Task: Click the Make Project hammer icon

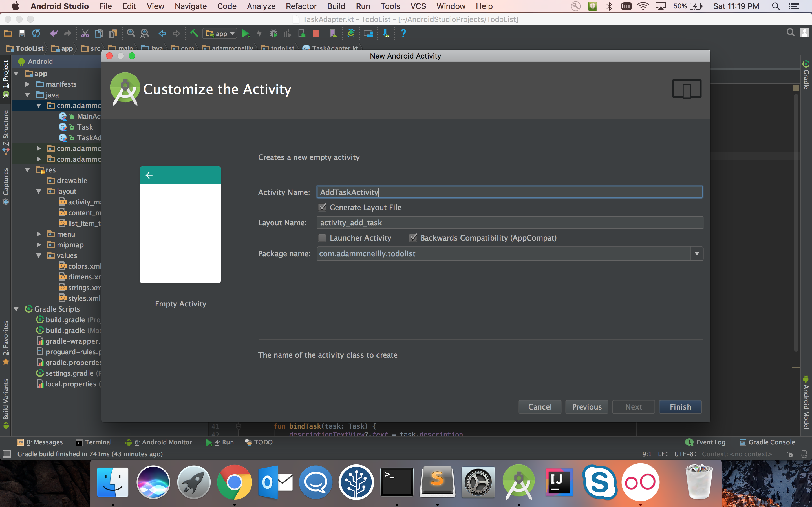Action: 194,34
